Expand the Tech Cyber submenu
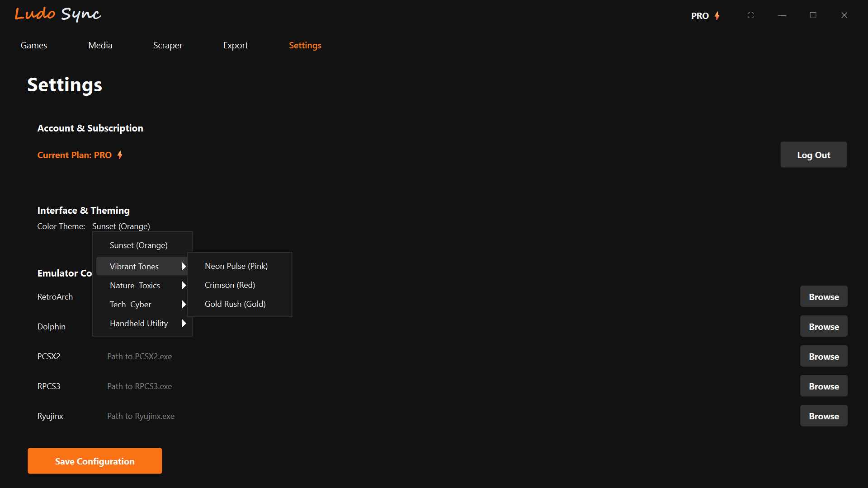This screenshot has height=488, width=868. 130,304
